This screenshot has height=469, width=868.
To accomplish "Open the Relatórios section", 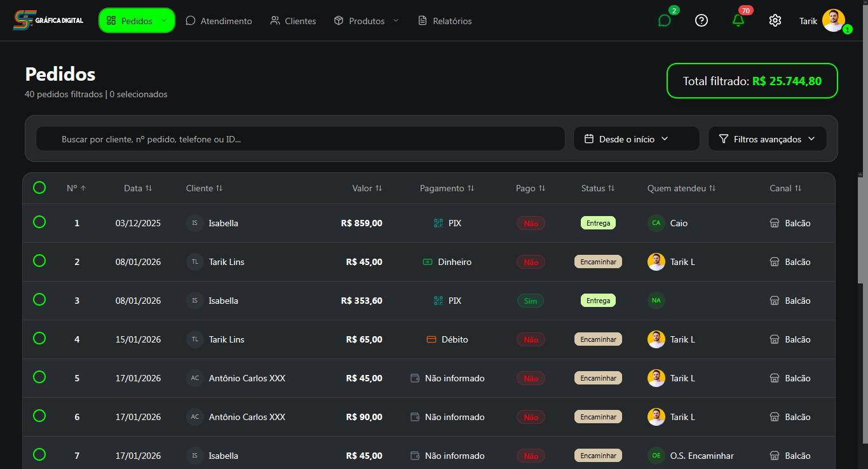I will (444, 20).
